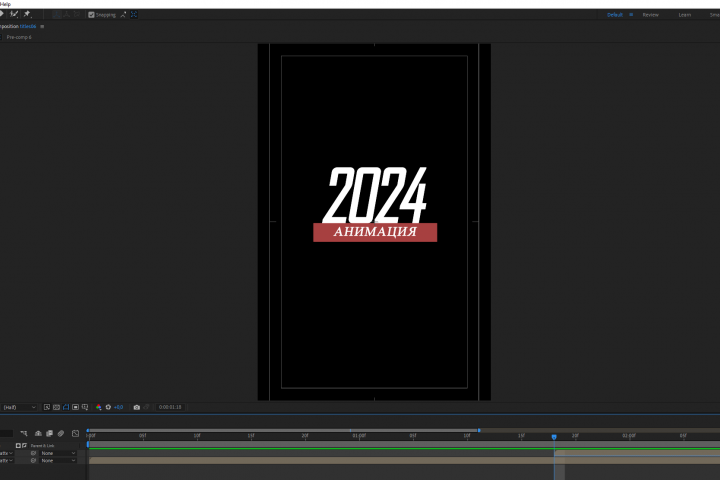Click the snap to collapsed compositions icon
Viewport: 720px width, 480px height.
point(134,15)
